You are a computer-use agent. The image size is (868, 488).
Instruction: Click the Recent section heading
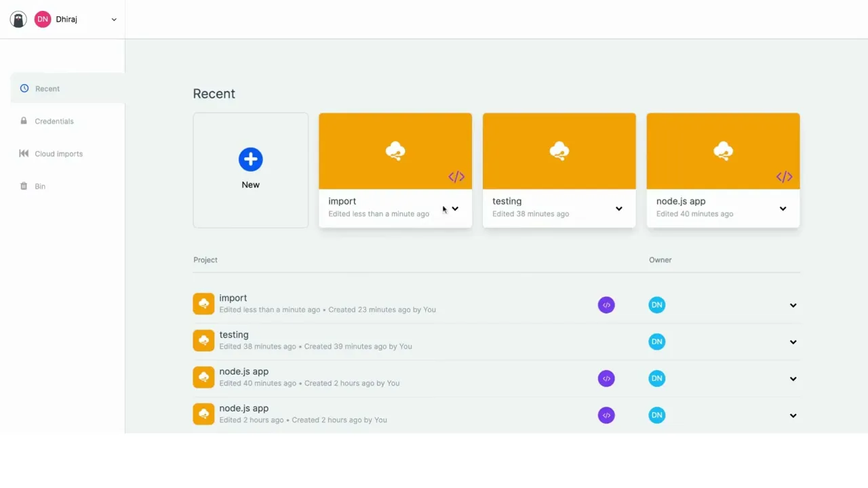pyautogui.click(x=214, y=94)
